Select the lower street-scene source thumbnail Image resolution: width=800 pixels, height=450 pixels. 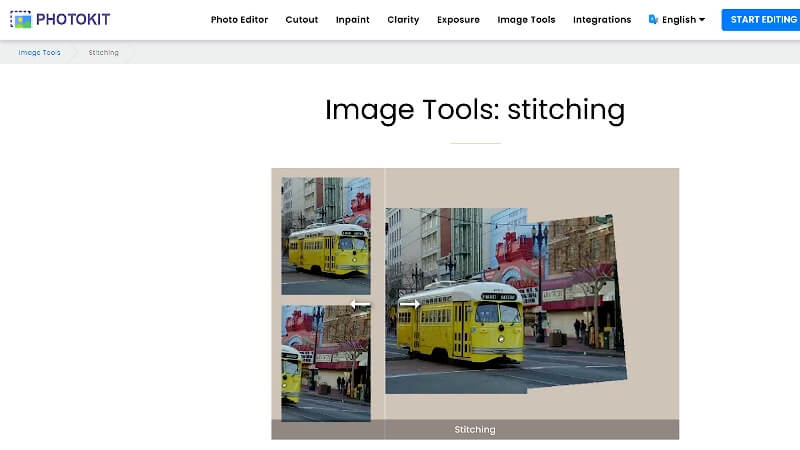[326, 363]
